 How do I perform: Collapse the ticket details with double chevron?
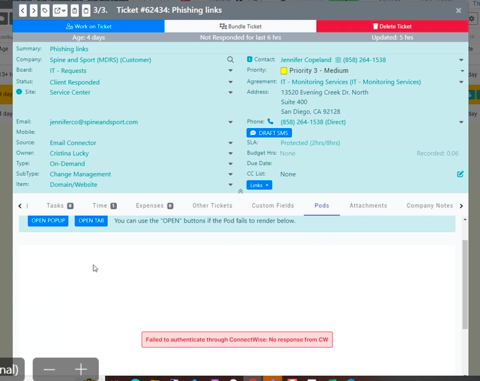240,191
